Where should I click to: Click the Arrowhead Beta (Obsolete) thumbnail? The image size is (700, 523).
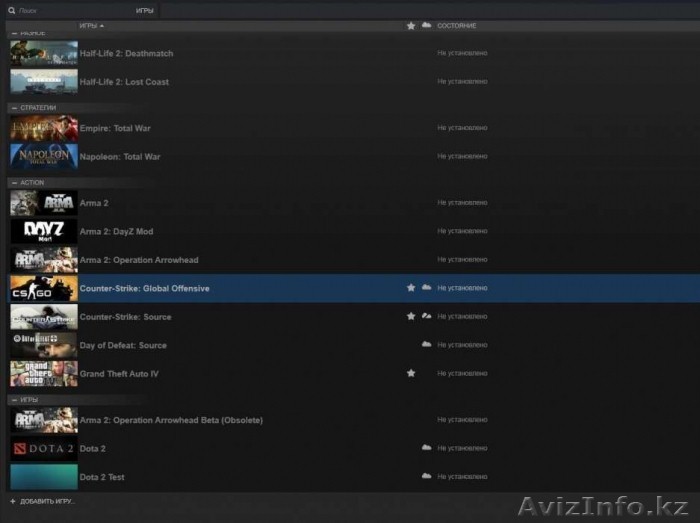(44, 420)
